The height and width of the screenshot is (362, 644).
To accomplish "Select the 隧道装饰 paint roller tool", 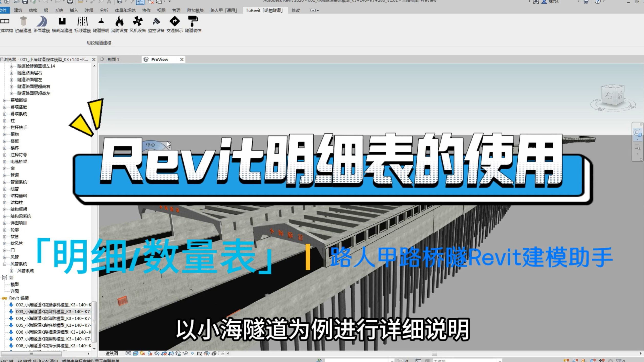I will click(193, 22).
